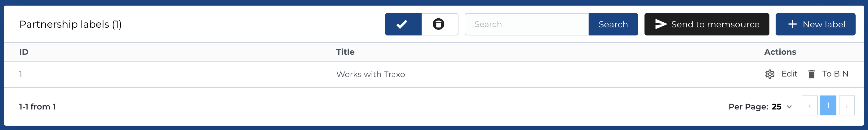Click the Works with Traxo title cell

pyautogui.click(x=370, y=74)
